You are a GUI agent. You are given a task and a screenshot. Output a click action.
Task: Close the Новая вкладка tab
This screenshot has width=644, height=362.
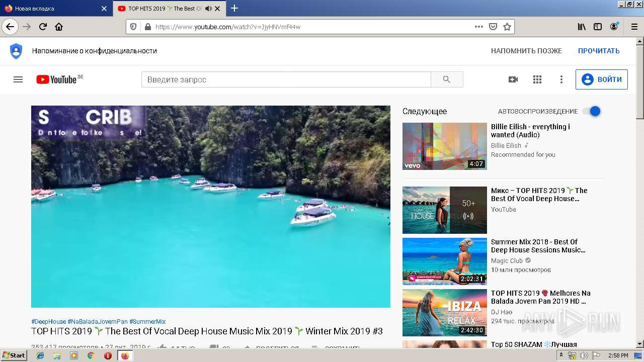coord(104,9)
